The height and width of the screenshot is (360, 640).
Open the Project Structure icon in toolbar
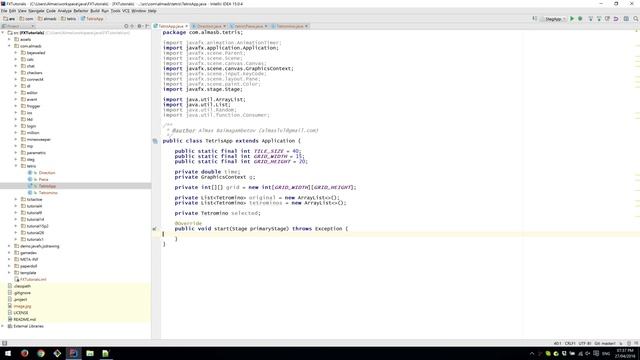point(626,19)
